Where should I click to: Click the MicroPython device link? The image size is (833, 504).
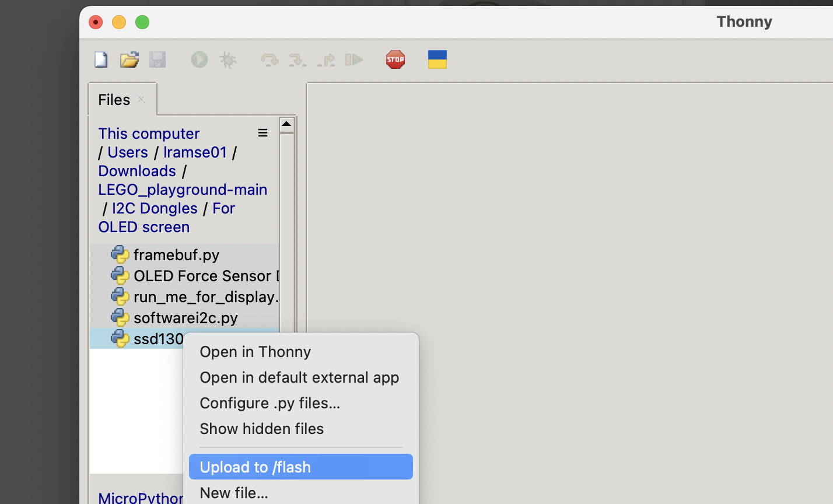141,497
